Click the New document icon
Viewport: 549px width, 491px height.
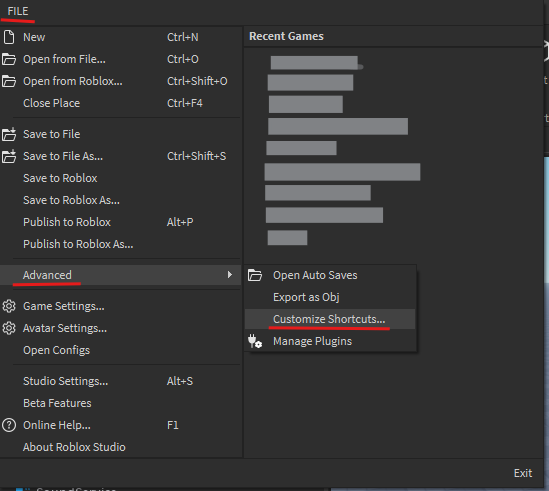(9, 37)
